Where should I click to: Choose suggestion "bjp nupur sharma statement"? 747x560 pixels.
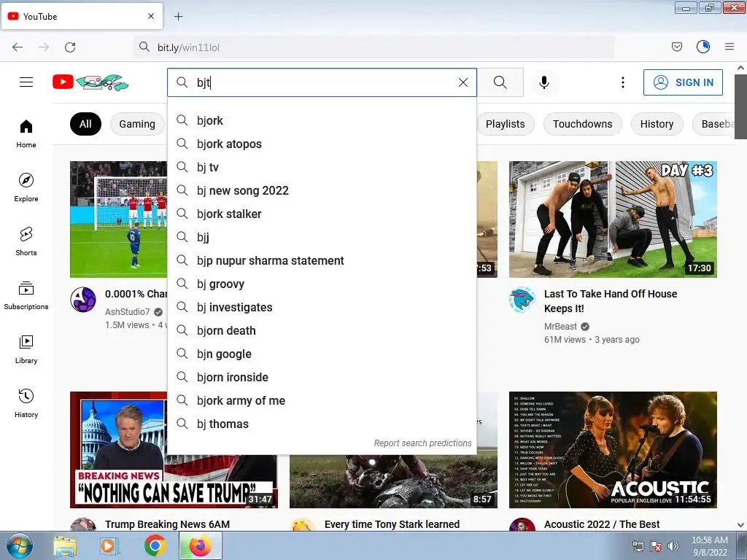coord(322,260)
